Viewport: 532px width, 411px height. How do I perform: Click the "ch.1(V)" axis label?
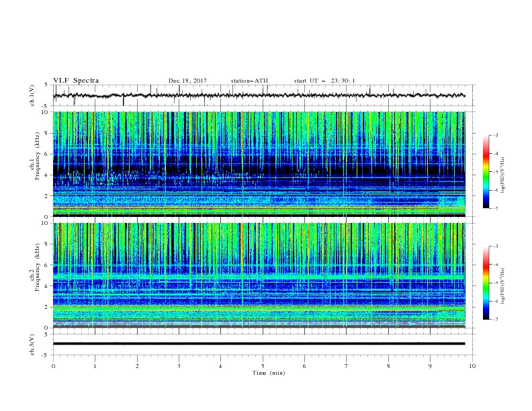tap(32, 95)
